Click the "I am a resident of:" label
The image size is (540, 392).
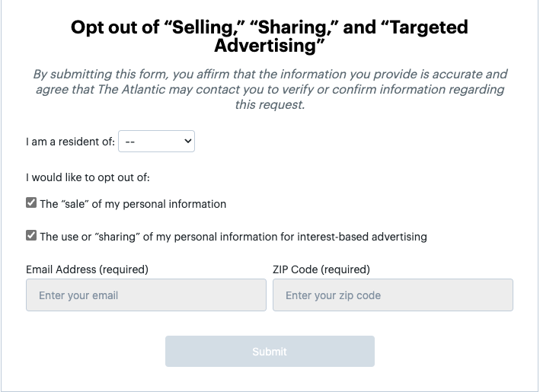click(x=70, y=142)
